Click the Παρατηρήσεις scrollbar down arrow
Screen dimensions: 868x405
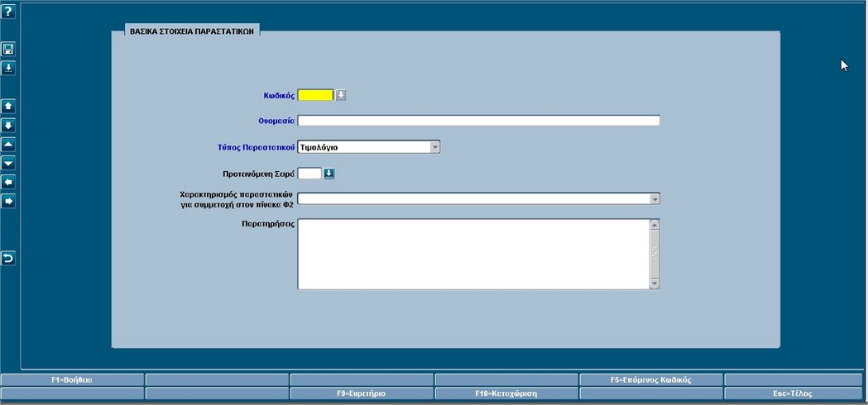tap(655, 283)
